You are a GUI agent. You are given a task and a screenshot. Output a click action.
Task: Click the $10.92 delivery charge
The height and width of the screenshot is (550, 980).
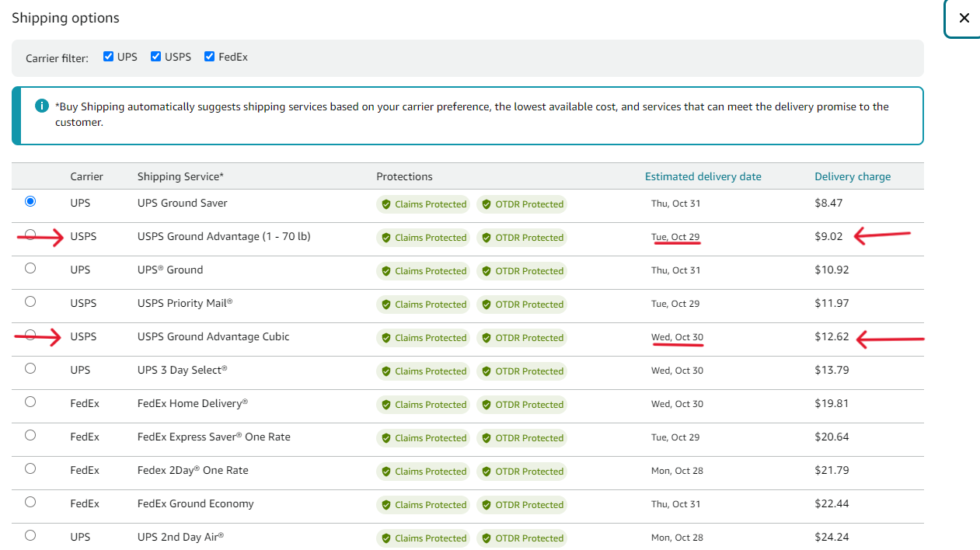pyautogui.click(x=832, y=270)
